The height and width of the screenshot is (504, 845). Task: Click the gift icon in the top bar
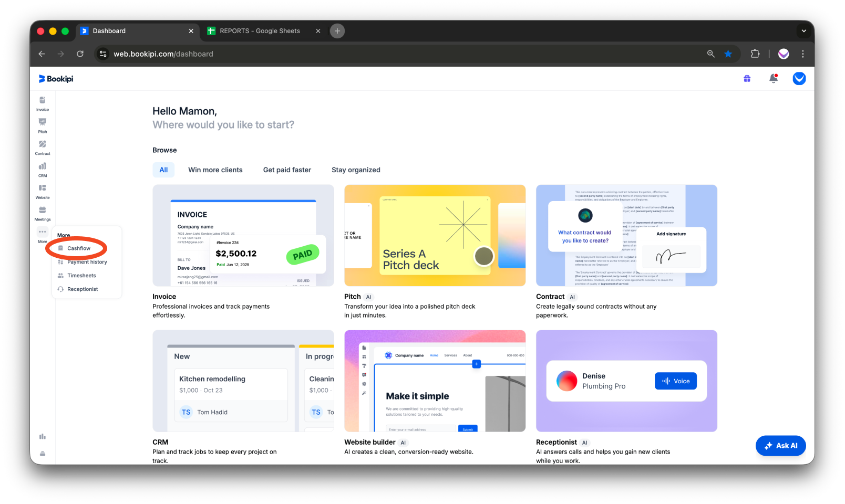pos(747,78)
